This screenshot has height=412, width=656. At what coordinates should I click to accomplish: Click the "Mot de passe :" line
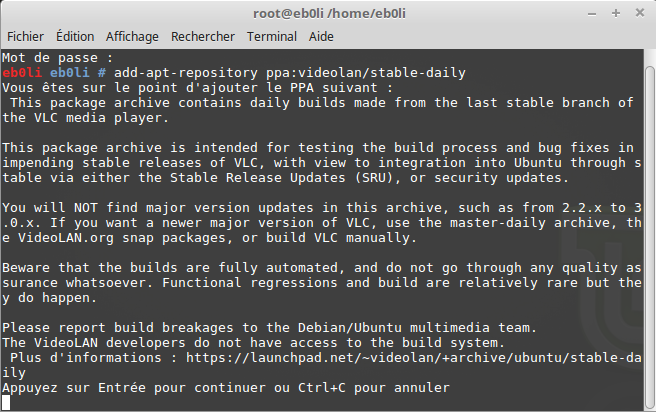[58, 58]
